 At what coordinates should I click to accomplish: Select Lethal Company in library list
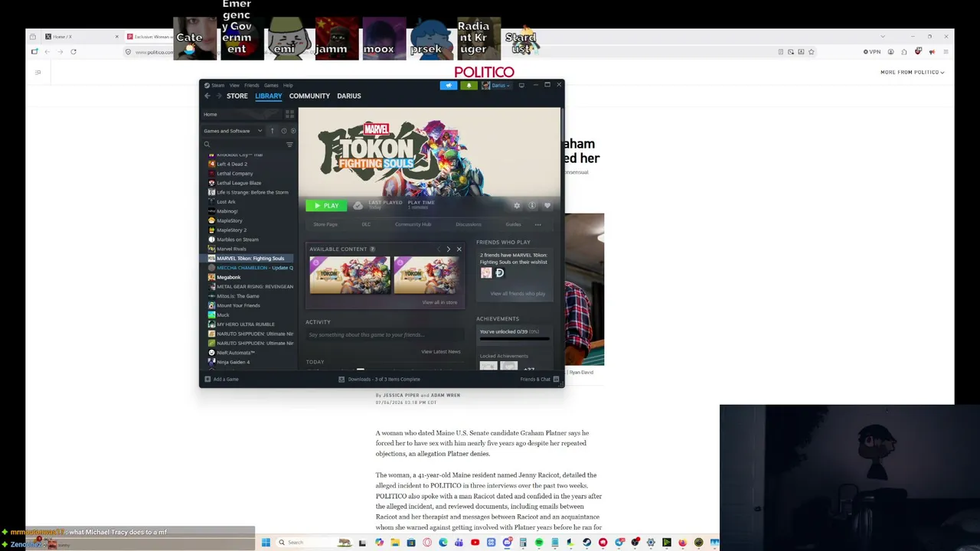coord(234,174)
